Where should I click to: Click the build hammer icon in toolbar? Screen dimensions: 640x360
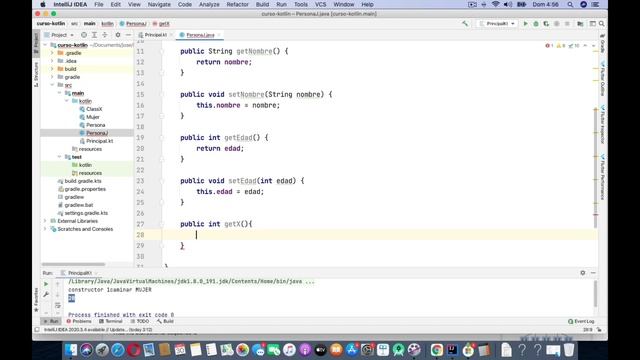click(465, 24)
